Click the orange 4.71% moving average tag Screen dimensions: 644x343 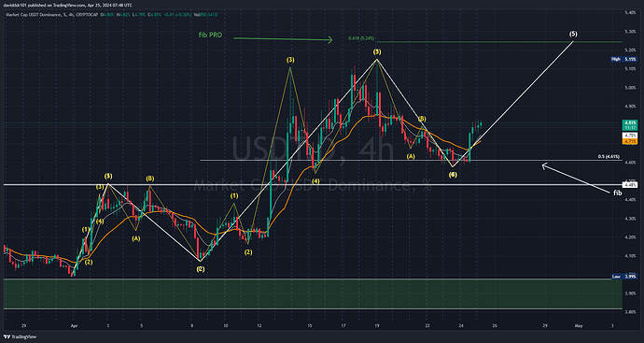tap(630, 141)
